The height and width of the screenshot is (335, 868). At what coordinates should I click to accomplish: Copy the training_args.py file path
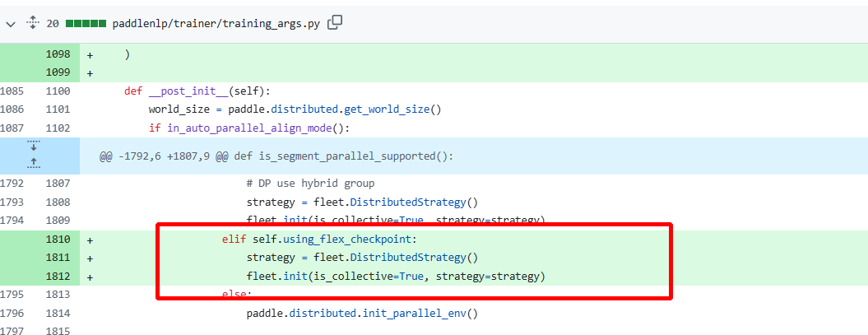(x=335, y=23)
